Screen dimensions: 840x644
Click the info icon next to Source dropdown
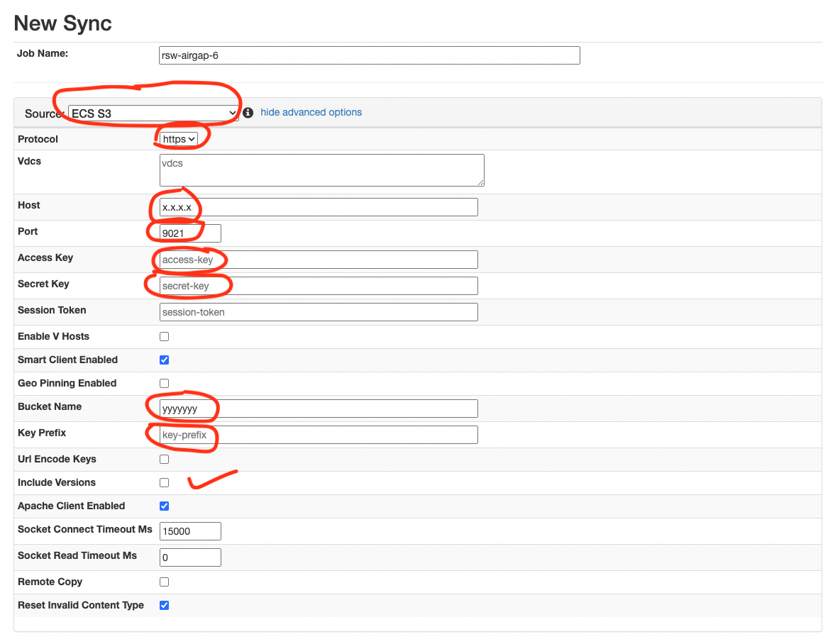pos(248,113)
